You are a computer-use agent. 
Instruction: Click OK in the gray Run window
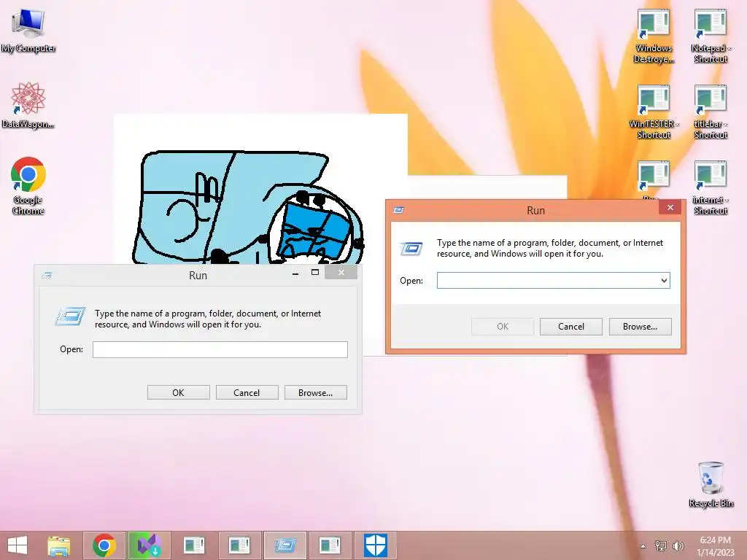(178, 393)
